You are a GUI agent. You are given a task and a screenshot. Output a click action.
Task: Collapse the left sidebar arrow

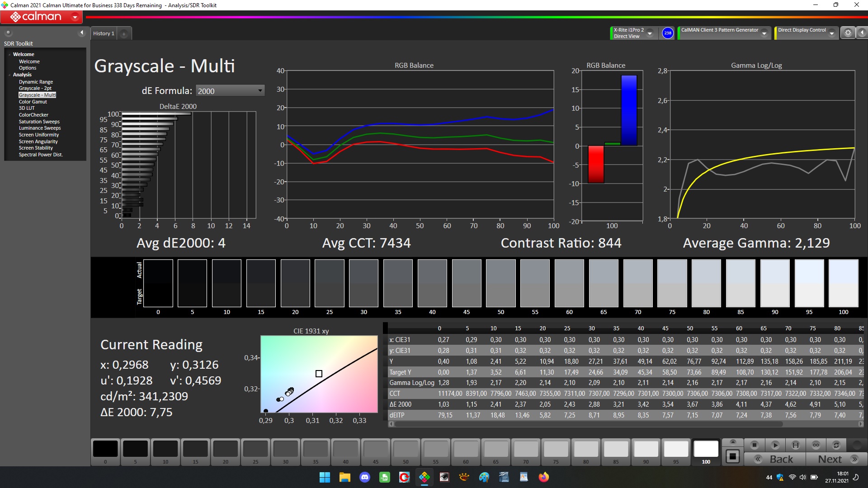coord(81,33)
